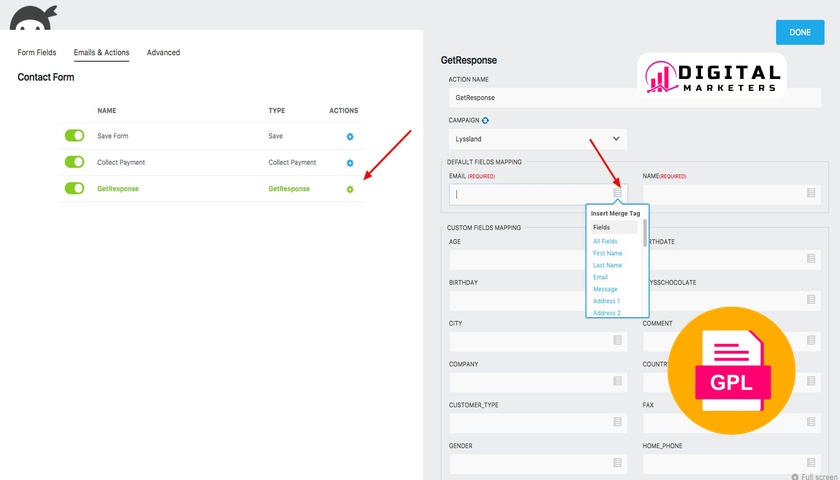The width and height of the screenshot is (840, 480).
Task: Click the GetResponse type cell
Action: pyautogui.click(x=289, y=189)
